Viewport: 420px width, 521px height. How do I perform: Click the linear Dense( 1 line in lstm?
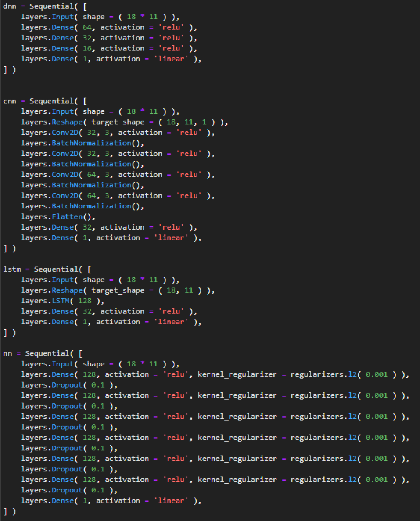point(111,322)
